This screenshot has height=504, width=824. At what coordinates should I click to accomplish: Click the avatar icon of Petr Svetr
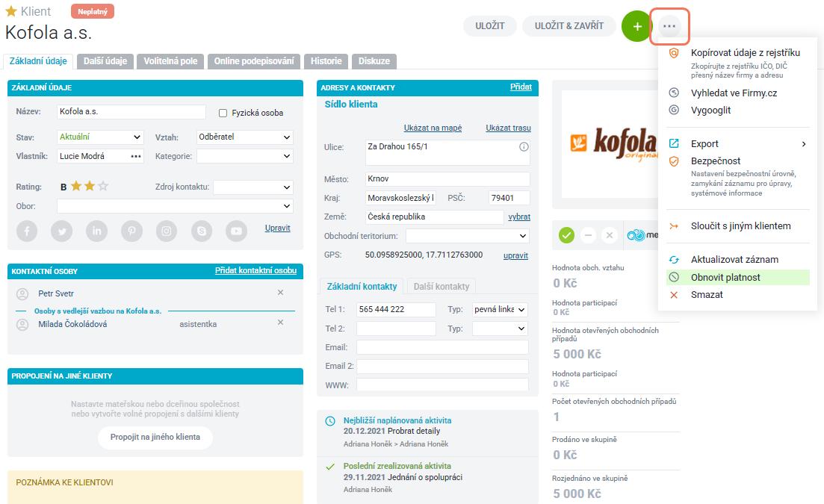pos(22,294)
